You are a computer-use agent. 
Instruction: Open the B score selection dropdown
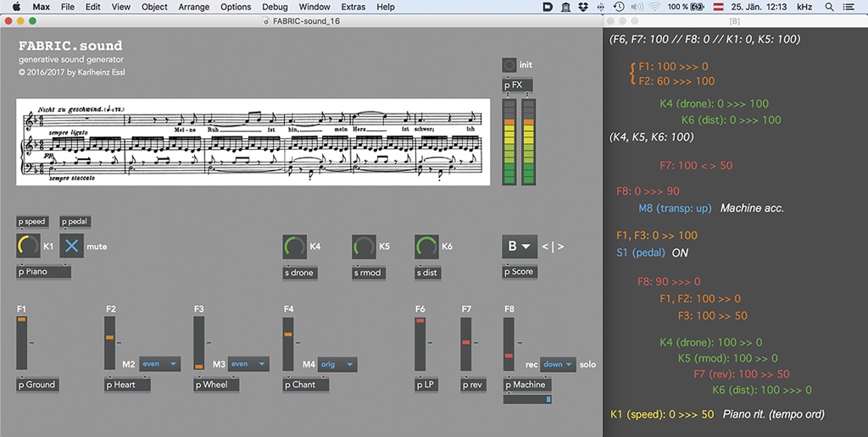click(520, 246)
